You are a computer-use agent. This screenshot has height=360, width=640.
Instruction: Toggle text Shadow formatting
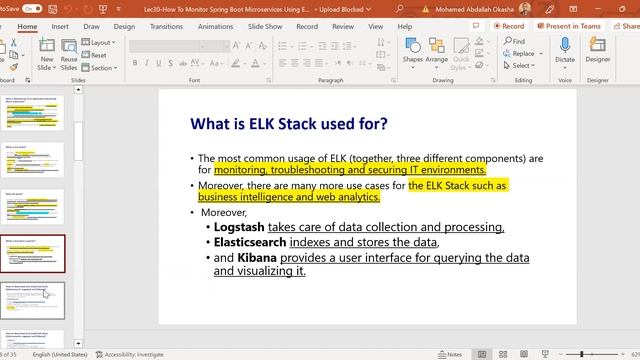pos(170,63)
